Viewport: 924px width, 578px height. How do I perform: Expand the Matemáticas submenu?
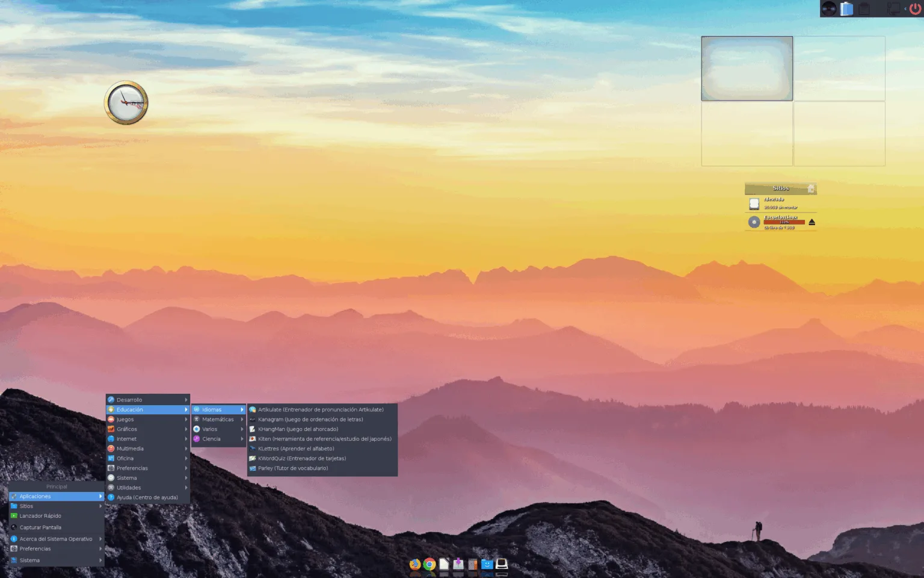218,419
